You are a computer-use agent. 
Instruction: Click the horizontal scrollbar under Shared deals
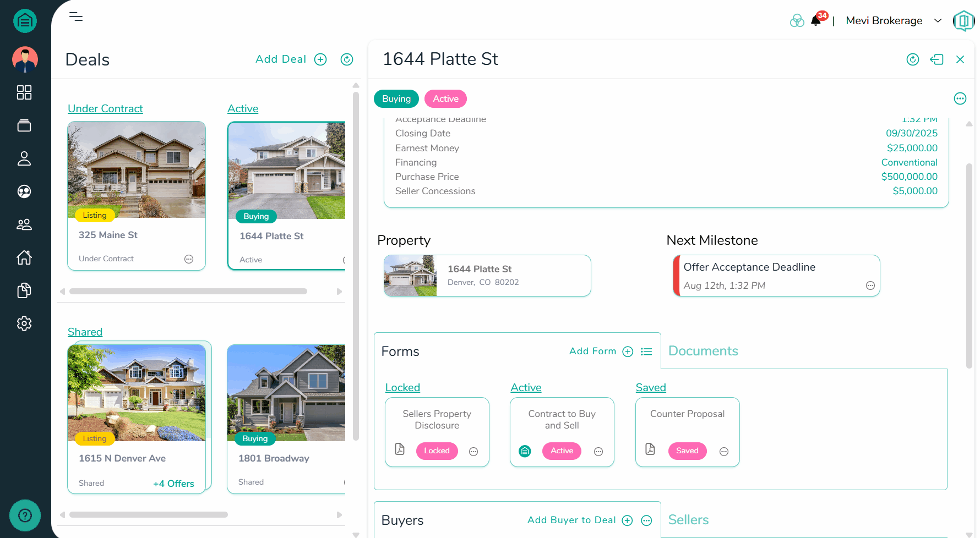coord(149,515)
